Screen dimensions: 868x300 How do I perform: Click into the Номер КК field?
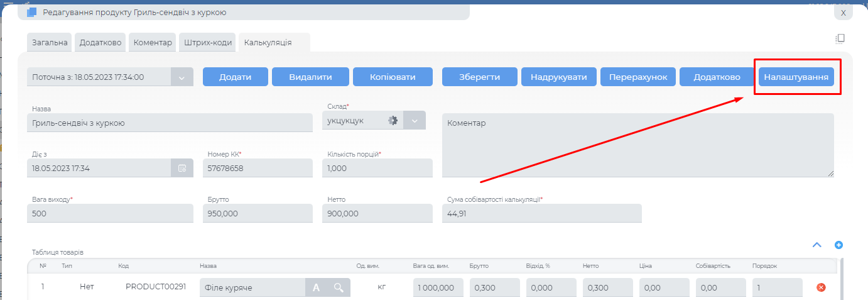[258, 169]
